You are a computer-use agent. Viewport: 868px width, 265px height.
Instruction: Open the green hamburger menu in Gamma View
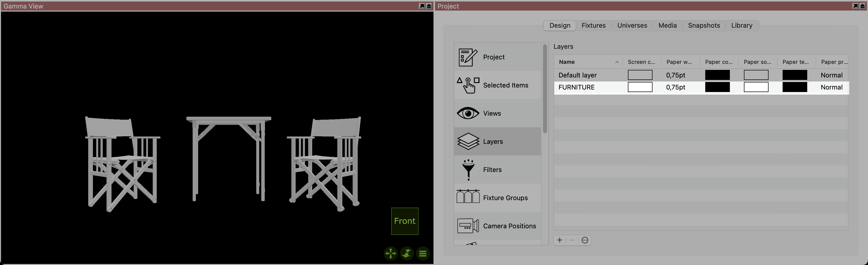pos(423,253)
